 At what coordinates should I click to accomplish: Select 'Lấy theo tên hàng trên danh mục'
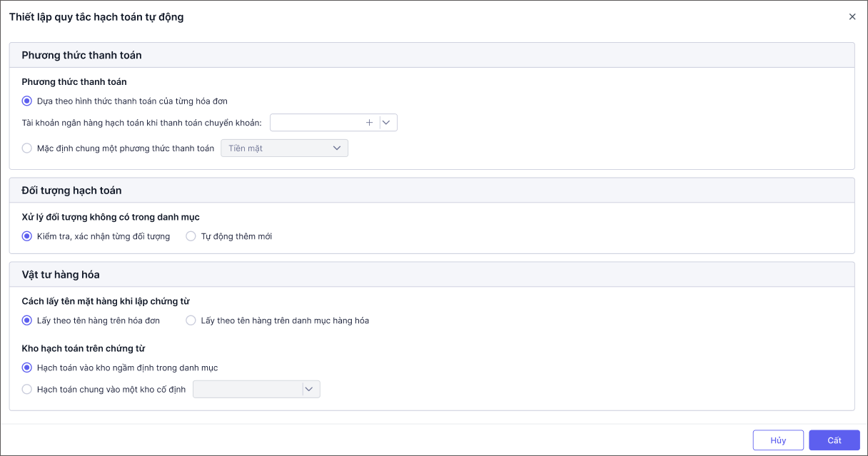(191, 320)
